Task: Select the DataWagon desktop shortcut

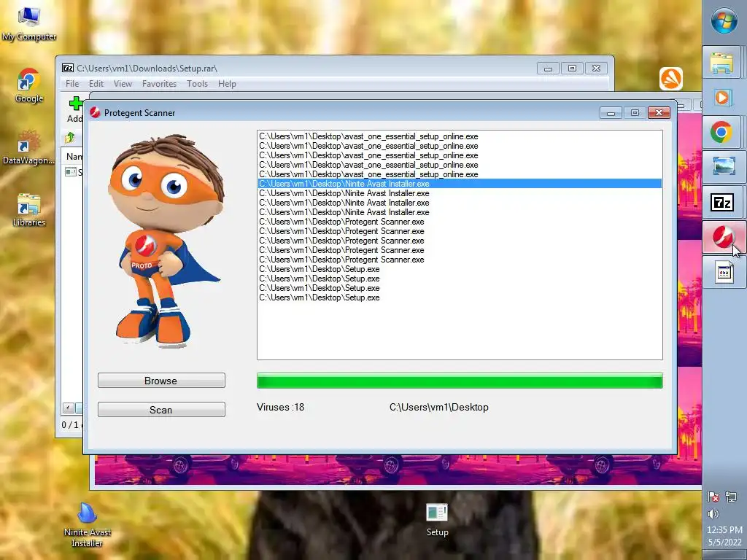Action: [x=29, y=147]
